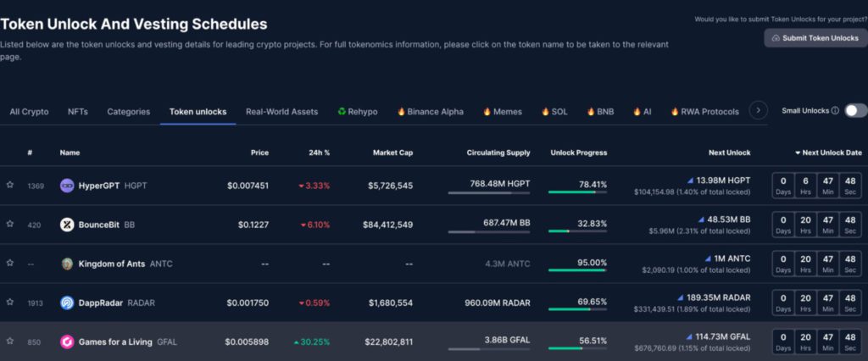Sort table by Market Cap header
The height and width of the screenshot is (361, 868).
click(392, 153)
